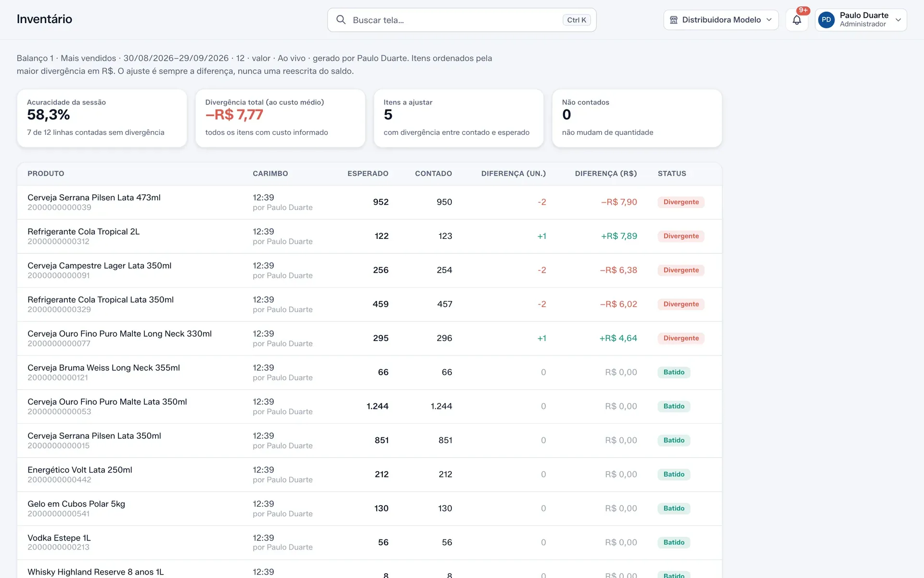Focus the Buscar tela search field
The image size is (924, 578).
click(462, 20)
